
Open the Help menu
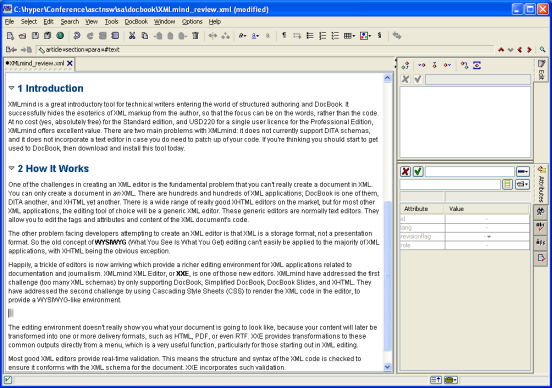(215, 22)
